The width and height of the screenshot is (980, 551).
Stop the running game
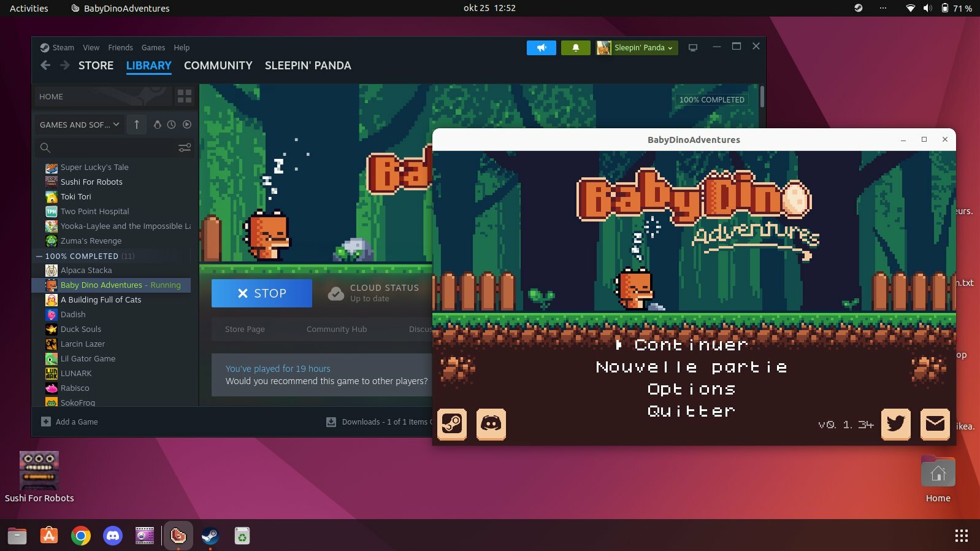click(x=262, y=293)
